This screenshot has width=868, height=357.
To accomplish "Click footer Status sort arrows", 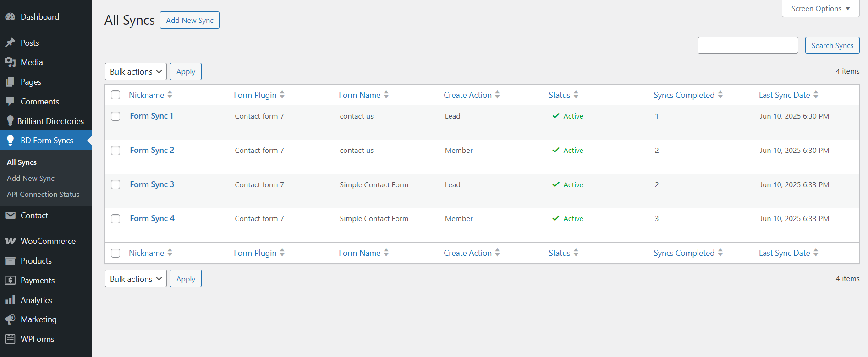I will (x=576, y=253).
